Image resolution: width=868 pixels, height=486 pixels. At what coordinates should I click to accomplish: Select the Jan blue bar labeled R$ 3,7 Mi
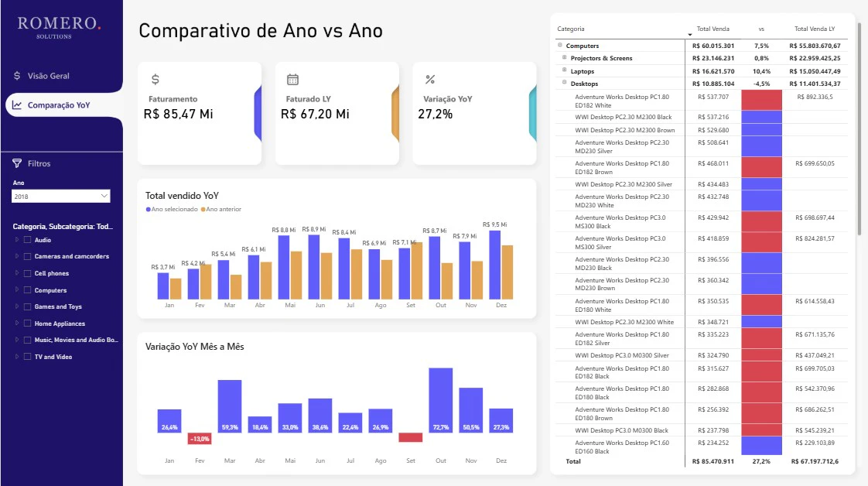pyautogui.click(x=162, y=286)
